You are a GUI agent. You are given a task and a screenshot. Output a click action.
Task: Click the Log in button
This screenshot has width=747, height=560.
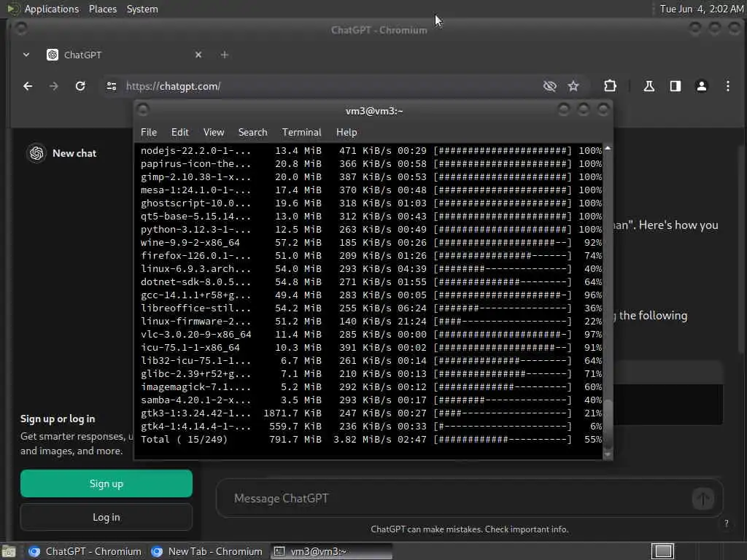click(107, 517)
